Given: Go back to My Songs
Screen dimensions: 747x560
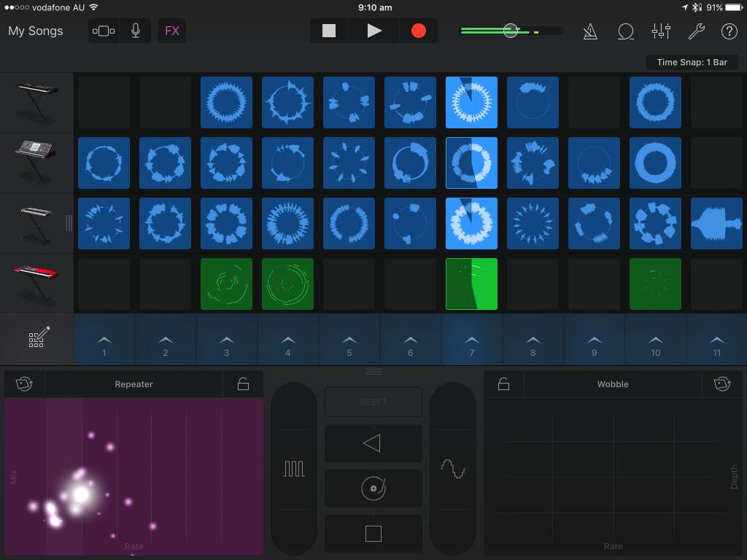Looking at the screenshot, I should (x=36, y=31).
